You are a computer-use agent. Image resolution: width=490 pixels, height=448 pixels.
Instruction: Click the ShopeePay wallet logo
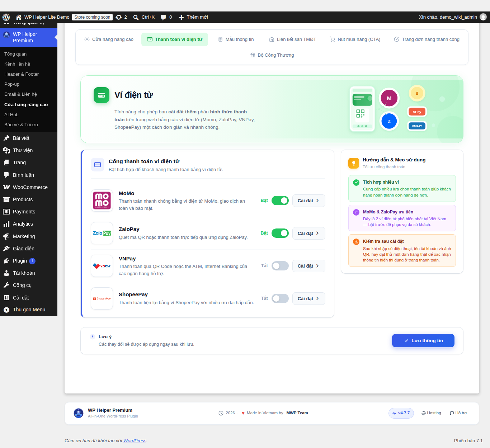tap(102, 298)
